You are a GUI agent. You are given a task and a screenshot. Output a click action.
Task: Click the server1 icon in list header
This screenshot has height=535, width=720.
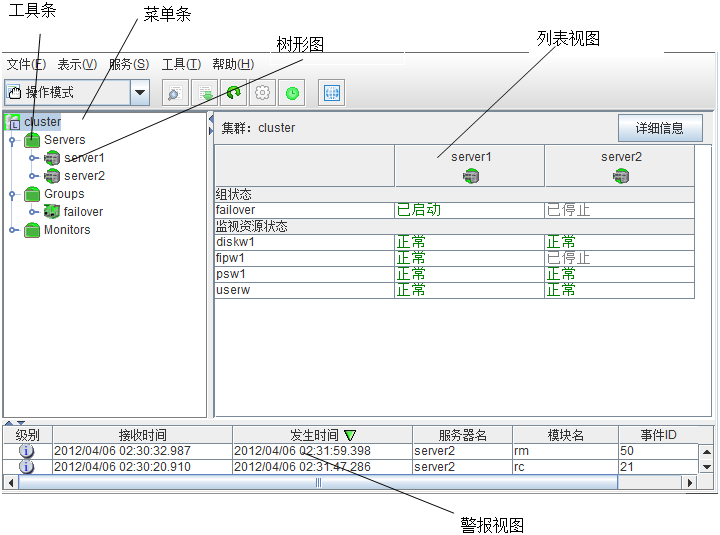click(470, 176)
